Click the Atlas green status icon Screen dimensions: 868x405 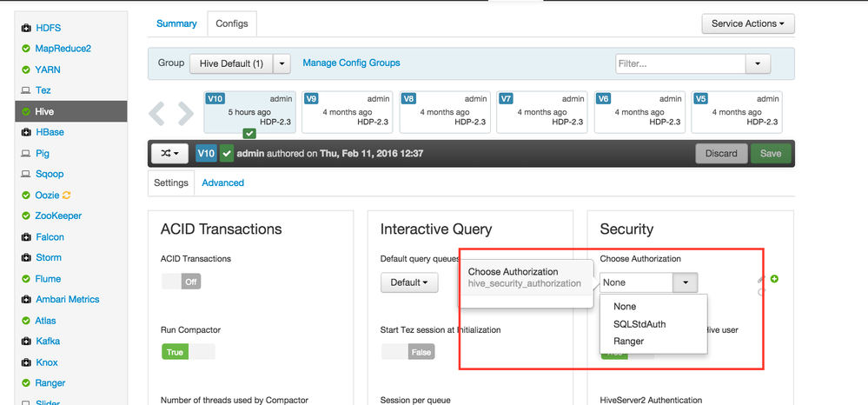pyautogui.click(x=25, y=321)
